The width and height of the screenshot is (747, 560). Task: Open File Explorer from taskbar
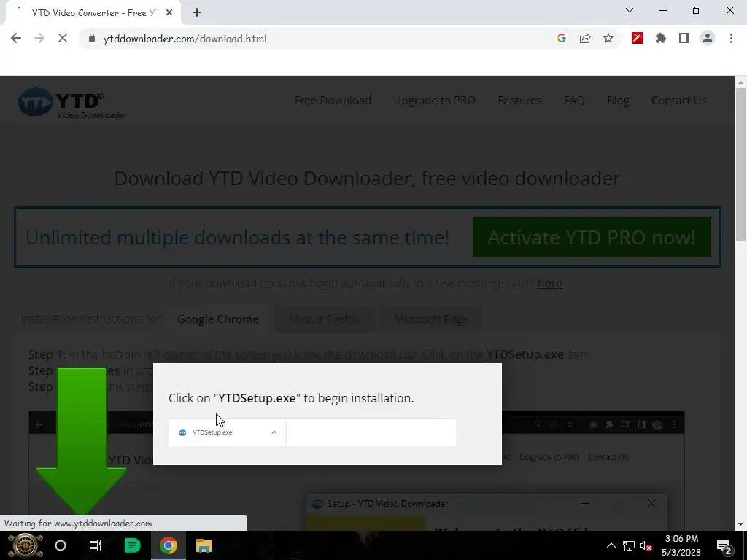pos(204,545)
